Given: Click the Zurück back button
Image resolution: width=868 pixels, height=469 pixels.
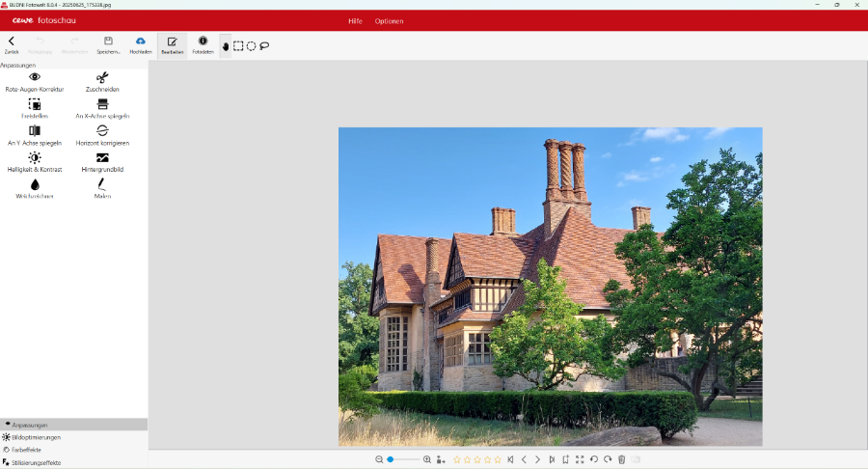Looking at the screenshot, I should 12,44.
